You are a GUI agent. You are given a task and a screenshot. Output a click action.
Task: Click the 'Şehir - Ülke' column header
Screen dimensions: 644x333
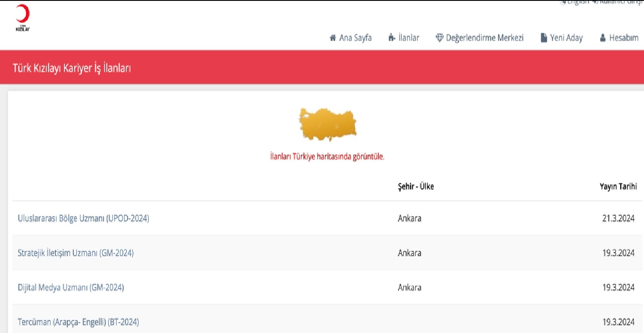pyautogui.click(x=416, y=186)
